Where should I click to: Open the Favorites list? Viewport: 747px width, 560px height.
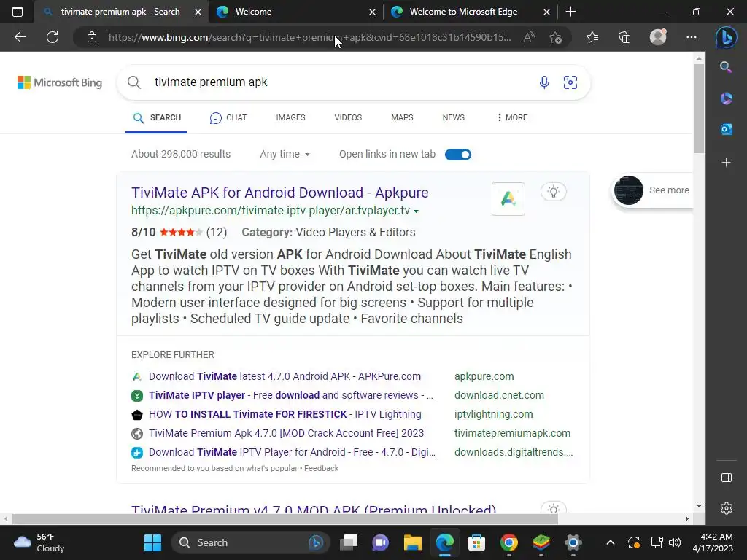tap(592, 37)
